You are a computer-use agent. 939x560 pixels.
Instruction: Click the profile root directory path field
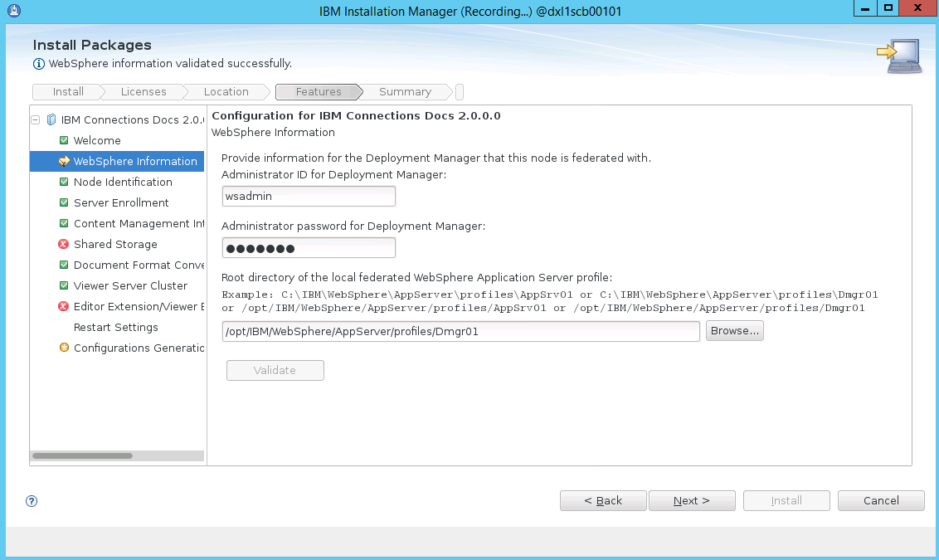coord(460,331)
